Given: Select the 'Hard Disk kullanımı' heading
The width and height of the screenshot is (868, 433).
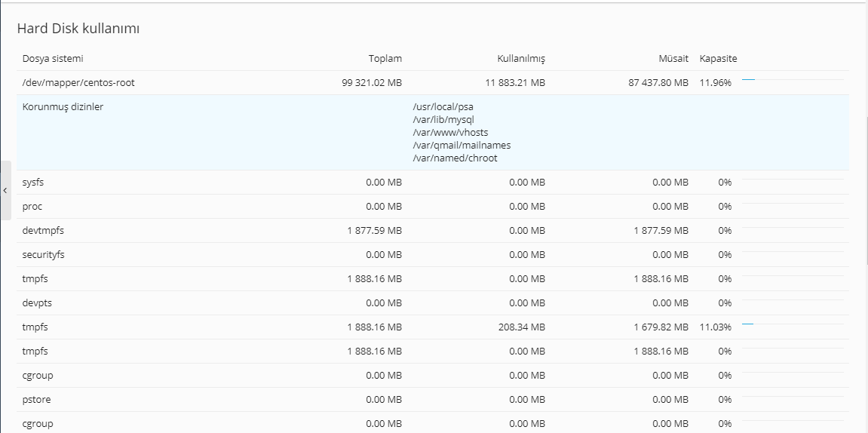Looking at the screenshot, I should 78,29.
